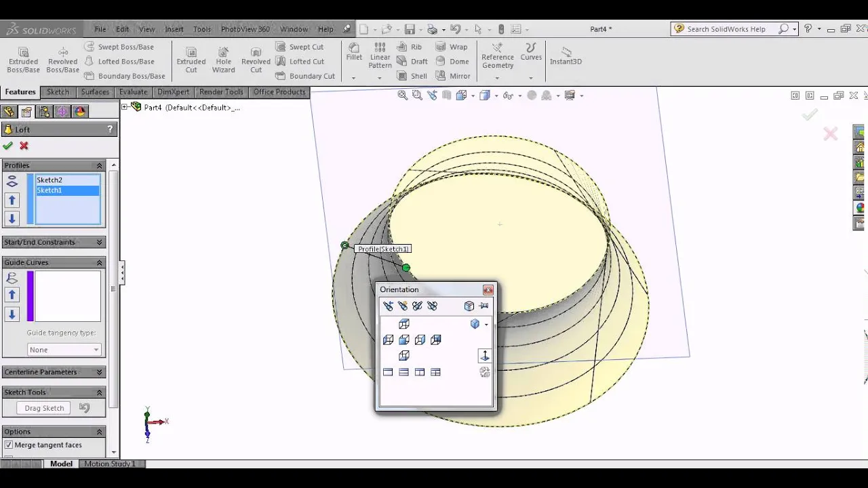The height and width of the screenshot is (488, 868).
Task: Open the Curves tools
Action: [x=531, y=52]
